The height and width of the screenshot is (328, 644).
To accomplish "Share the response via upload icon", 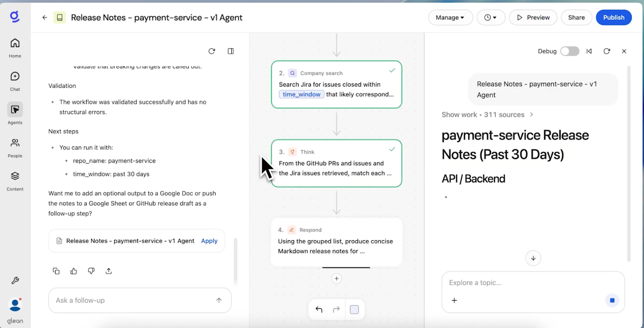I will click(x=109, y=271).
